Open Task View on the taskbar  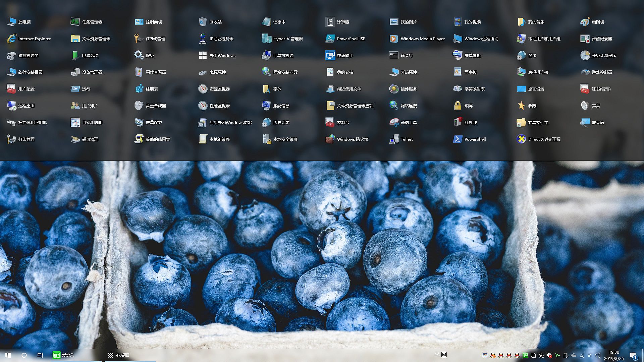tap(40, 355)
